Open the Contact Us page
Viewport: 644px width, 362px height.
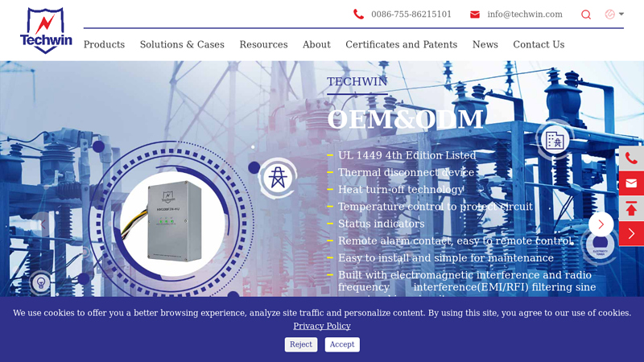(x=539, y=44)
